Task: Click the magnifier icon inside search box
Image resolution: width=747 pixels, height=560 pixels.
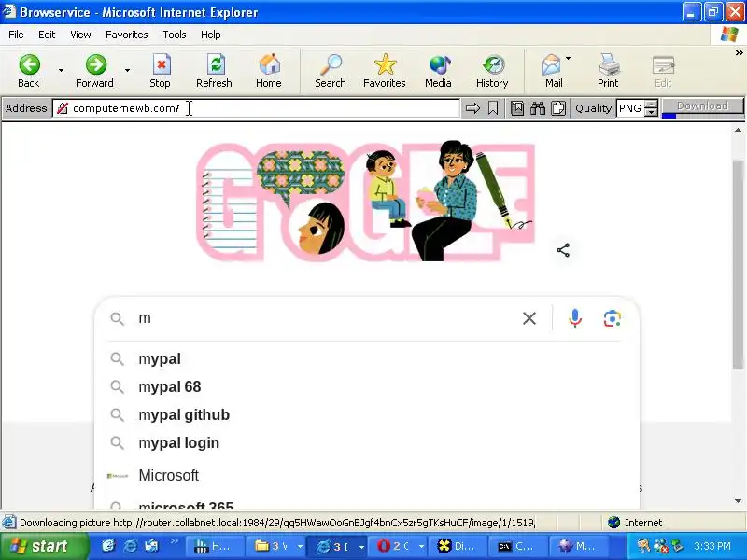Action: (118, 318)
